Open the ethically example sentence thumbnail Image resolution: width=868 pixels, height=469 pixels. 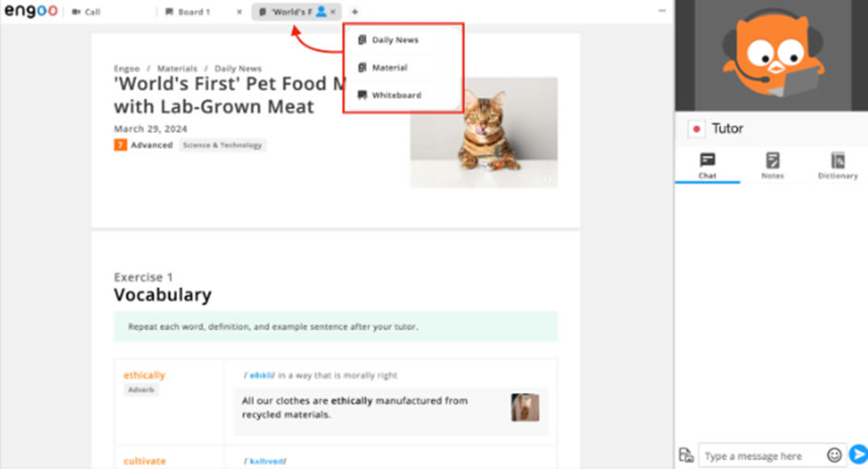pos(524,407)
